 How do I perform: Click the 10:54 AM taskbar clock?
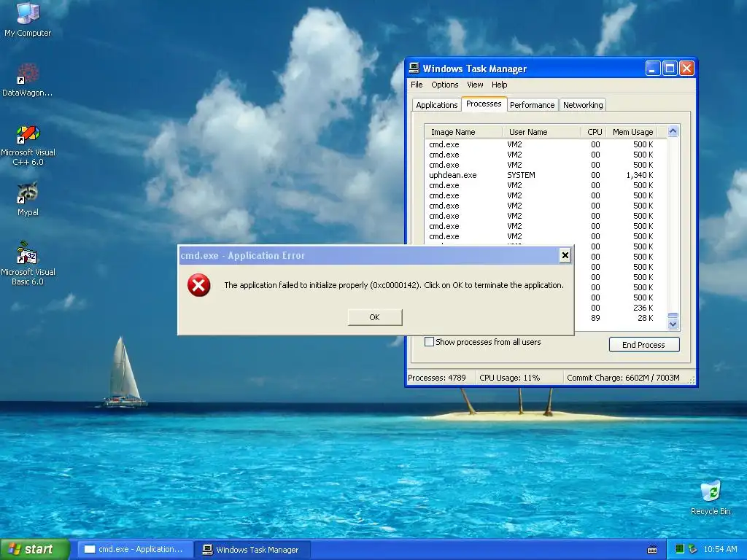click(x=720, y=549)
